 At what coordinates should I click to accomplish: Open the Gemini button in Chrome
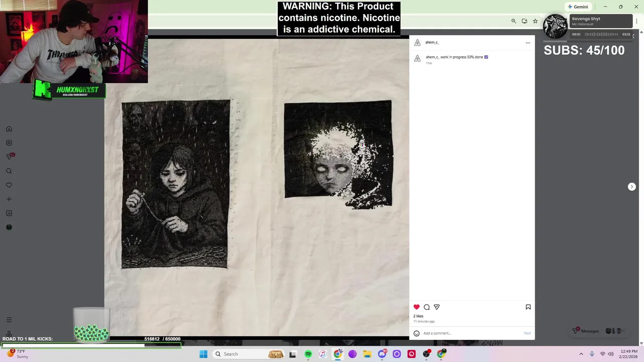(578, 7)
